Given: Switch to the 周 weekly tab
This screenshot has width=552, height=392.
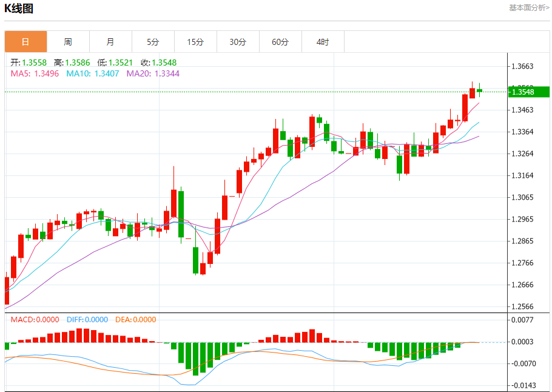Looking at the screenshot, I should tap(69, 41).
